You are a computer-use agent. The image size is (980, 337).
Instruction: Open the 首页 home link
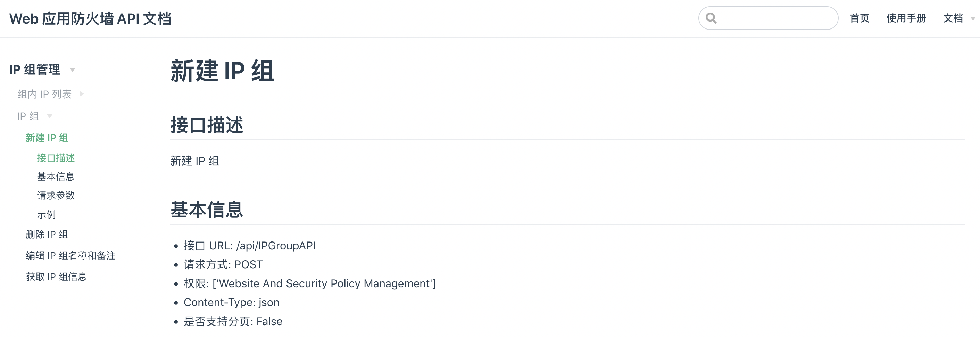click(x=859, y=18)
